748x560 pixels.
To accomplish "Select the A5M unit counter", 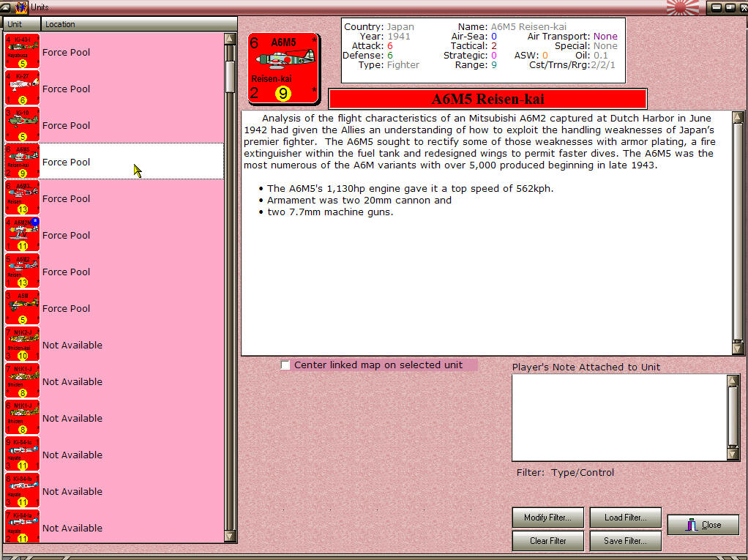I will click(23, 307).
